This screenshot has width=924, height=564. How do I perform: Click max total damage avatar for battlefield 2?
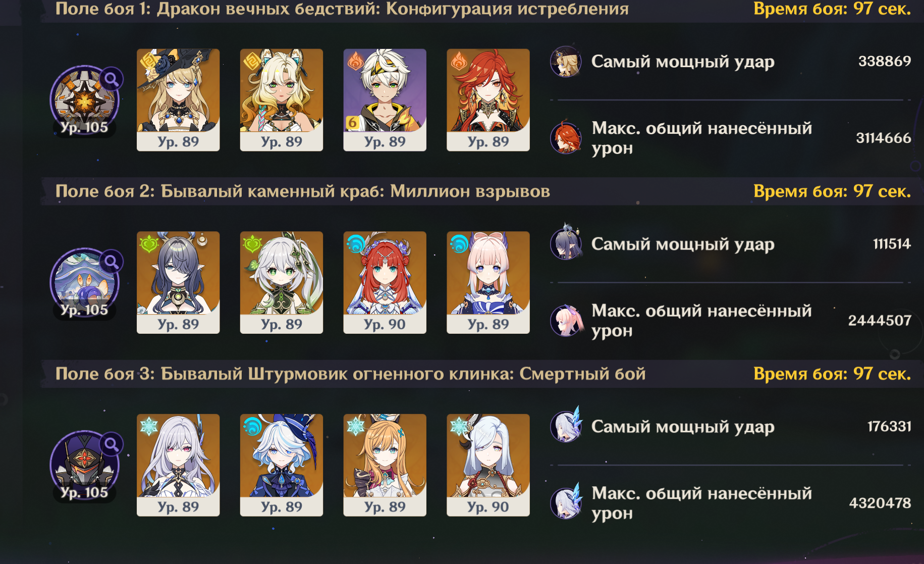click(x=566, y=321)
